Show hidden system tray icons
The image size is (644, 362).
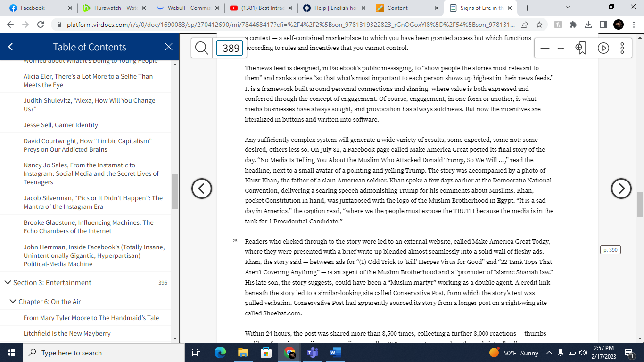(549, 353)
